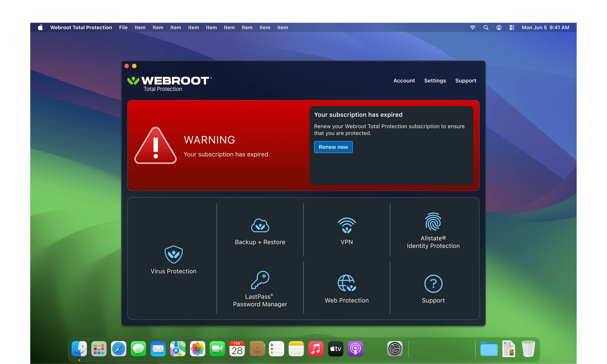Open Contacts from the Dock
607x364 pixels.
[x=257, y=349]
